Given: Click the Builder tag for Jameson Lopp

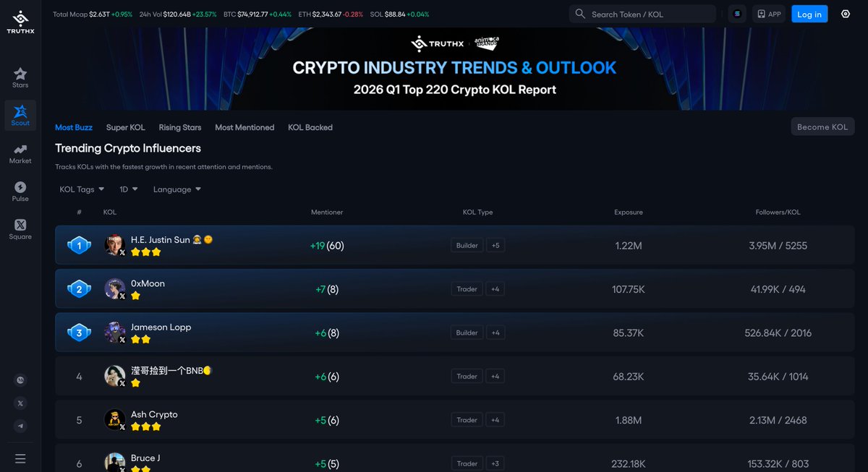Looking at the screenshot, I should (467, 333).
